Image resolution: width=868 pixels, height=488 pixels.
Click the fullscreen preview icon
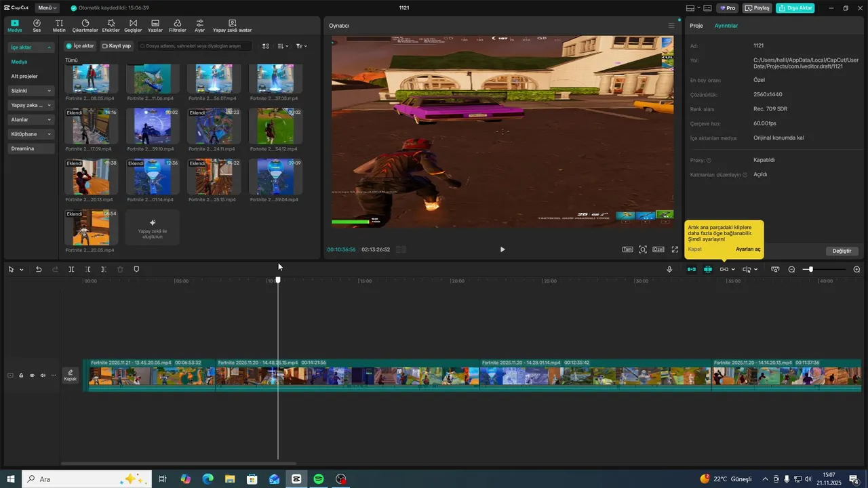coord(675,249)
